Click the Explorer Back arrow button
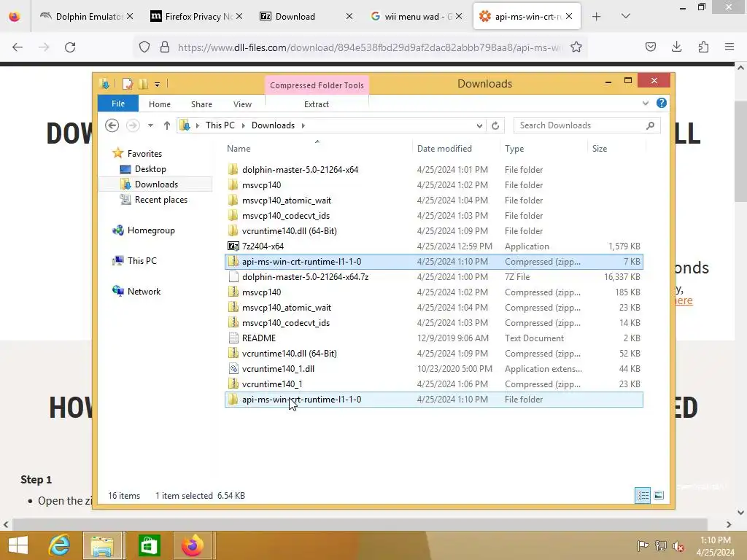This screenshot has height=560, width=747. tap(112, 125)
